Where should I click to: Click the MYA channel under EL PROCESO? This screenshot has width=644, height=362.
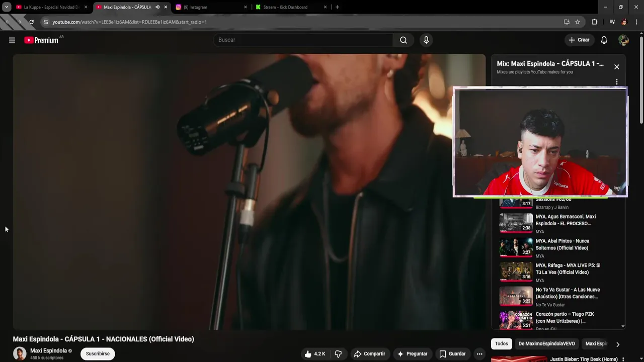coord(540,232)
